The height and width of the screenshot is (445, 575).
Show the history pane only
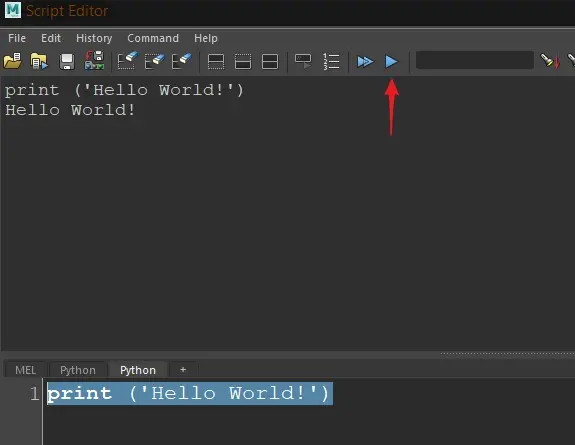(x=216, y=61)
